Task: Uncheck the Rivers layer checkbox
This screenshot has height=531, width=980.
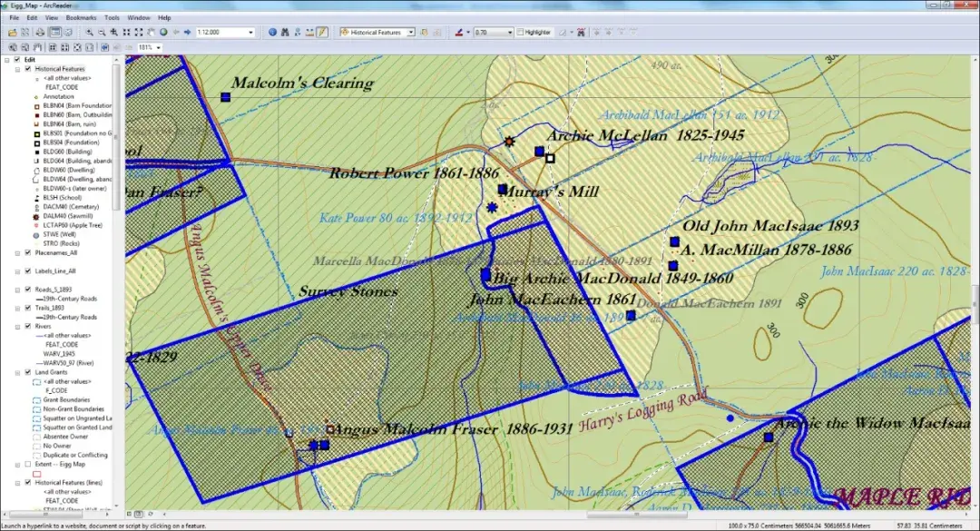Action: tap(27, 325)
